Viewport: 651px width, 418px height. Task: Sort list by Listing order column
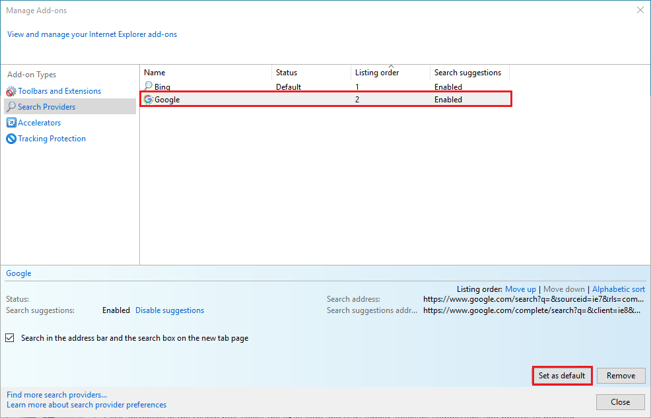click(376, 73)
